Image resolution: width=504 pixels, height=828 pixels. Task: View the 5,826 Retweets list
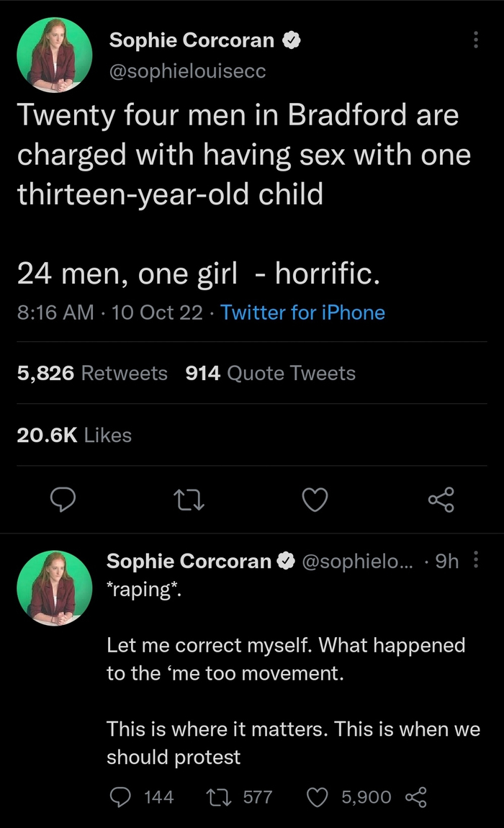92,373
